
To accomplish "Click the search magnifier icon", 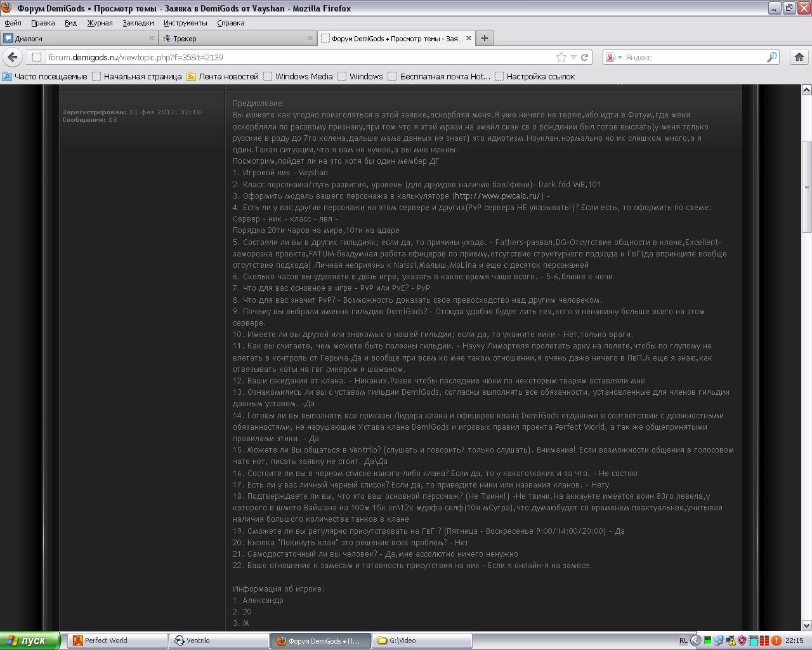I will (772, 57).
